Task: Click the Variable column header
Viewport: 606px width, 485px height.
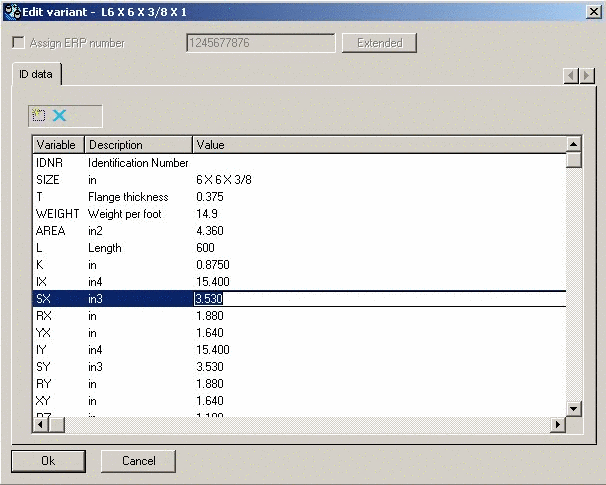Action: [x=58, y=145]
